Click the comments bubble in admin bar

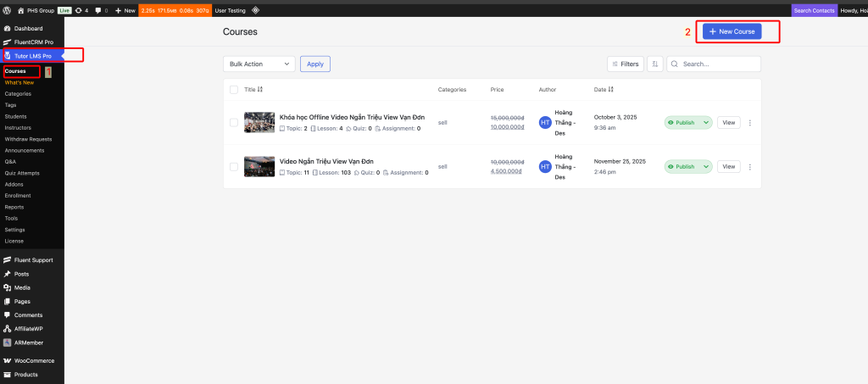pyautogui.click(x=101, y=10)
